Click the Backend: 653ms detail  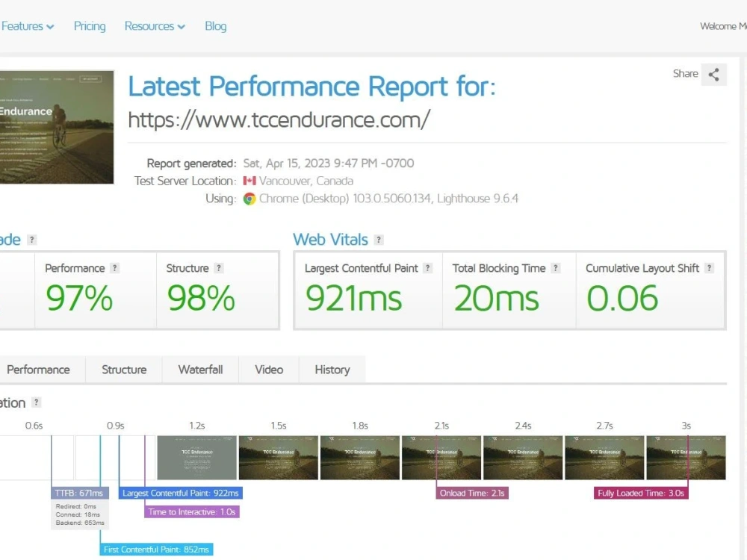pyautogui.click(x=80, y=523)
